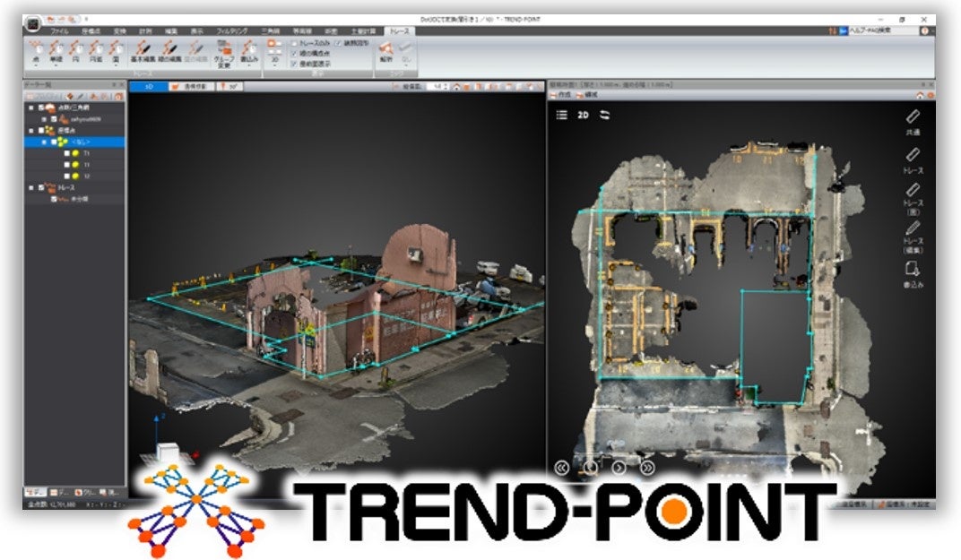Open the 座標点 ribbon tab
961x560 pixels.
point(91,31)
